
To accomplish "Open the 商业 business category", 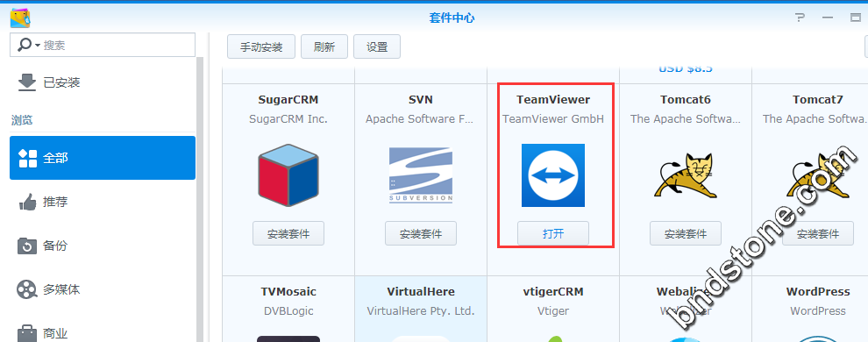I will click(103, 333).
